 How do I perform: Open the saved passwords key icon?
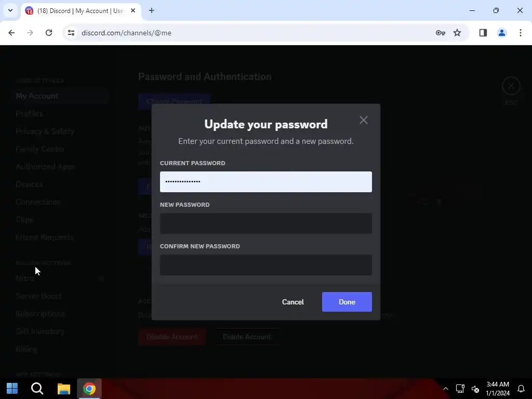click(440, 33)
